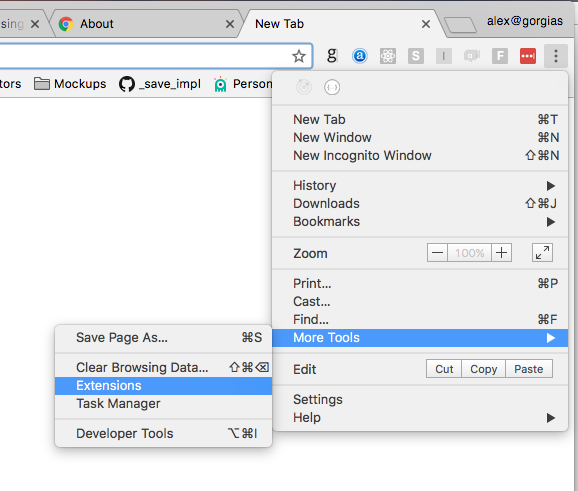Click the bookmark star icon in address bar
Image resolution: width=578 pixels, height=491 pixels.
(x=299, y=56)
